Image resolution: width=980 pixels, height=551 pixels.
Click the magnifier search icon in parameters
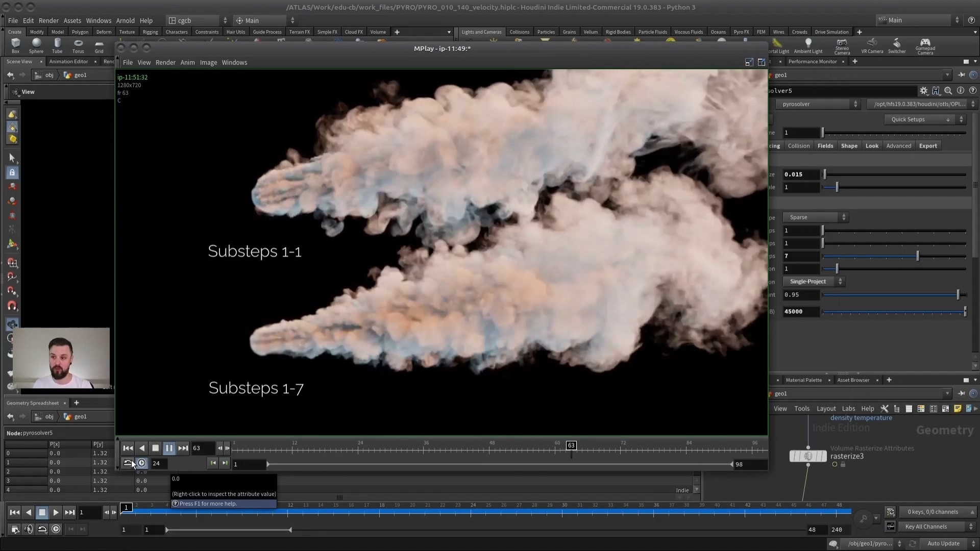[948, 91]
